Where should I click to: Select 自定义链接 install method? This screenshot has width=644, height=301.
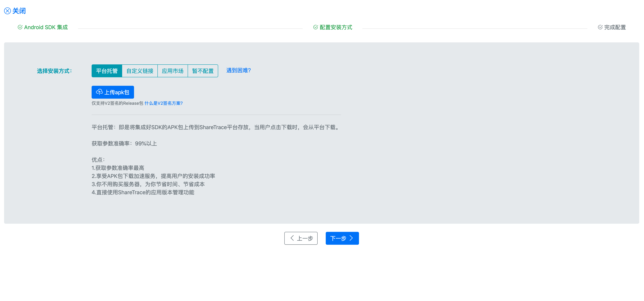[140, 71]
